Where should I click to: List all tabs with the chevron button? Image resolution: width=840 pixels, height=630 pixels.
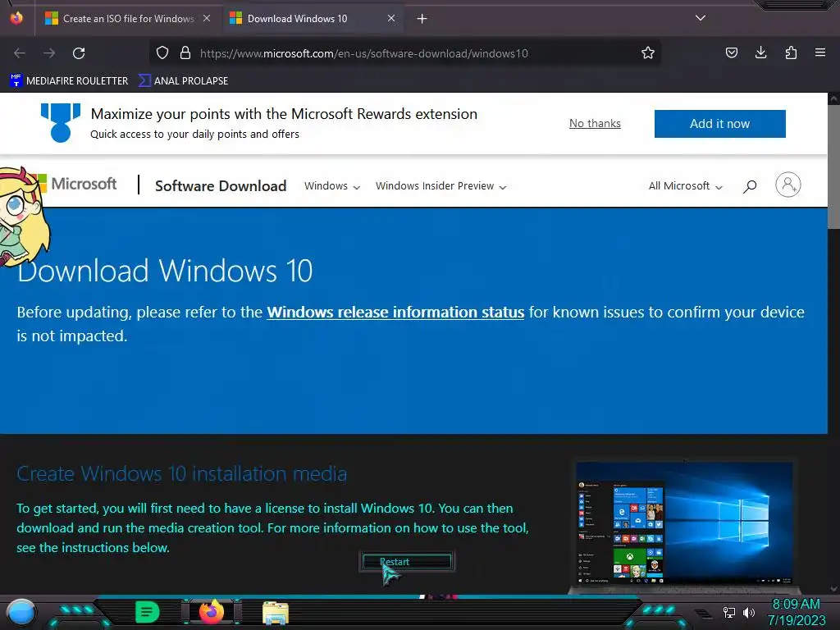[701, 18]
